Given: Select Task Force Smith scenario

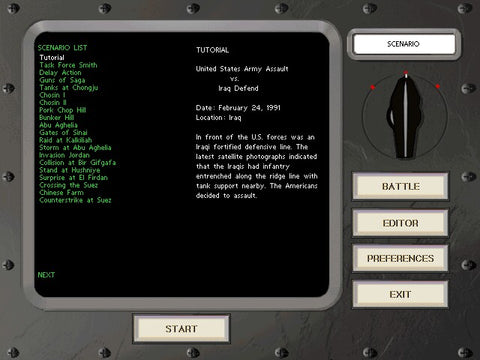Looking at the screenshot, I should [68, 65].
